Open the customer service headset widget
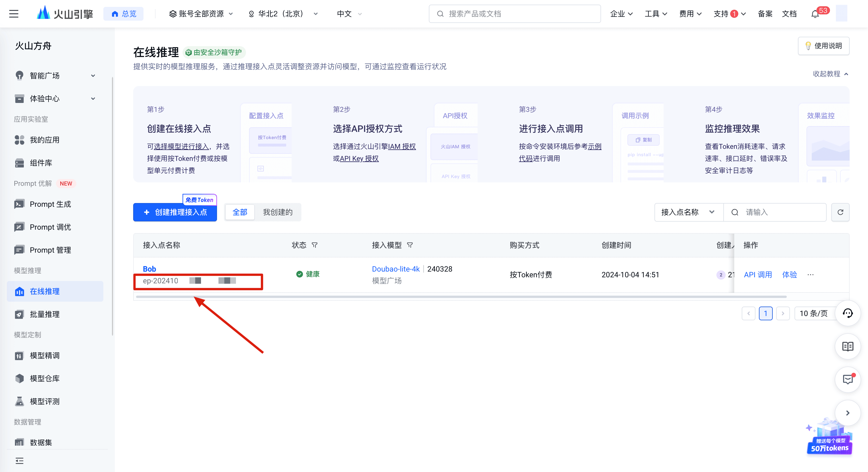The height and width of the screenshot is (472, 868). pyautogui.click(x=847, y=313)
